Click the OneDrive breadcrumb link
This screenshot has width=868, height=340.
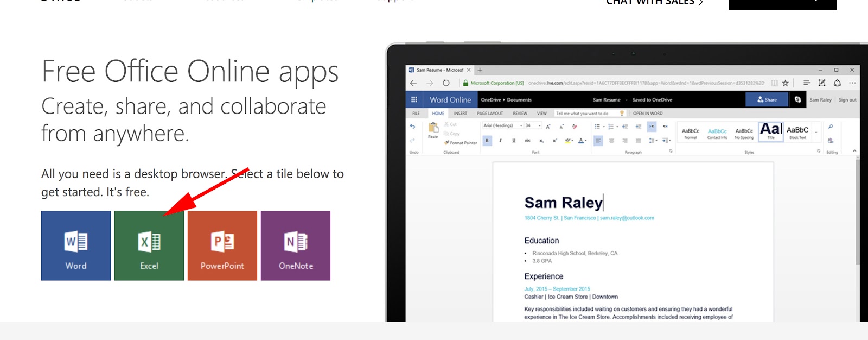[x=491, y=100]
